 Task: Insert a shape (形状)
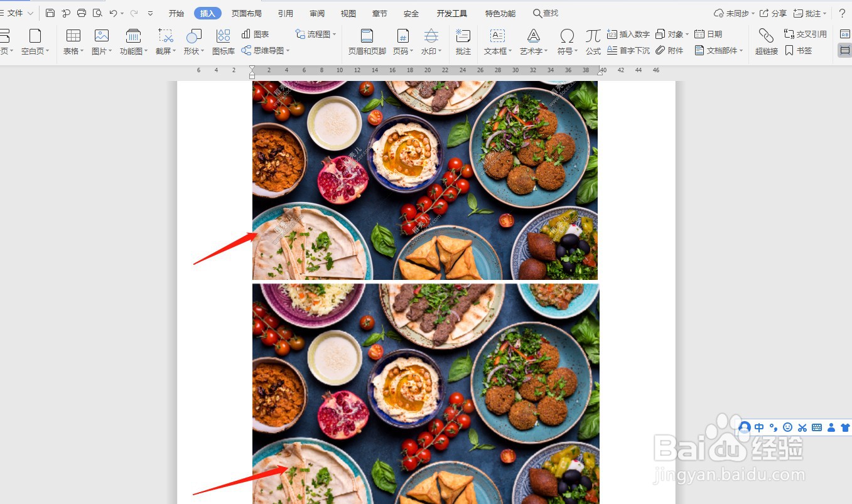coord(194,42)
